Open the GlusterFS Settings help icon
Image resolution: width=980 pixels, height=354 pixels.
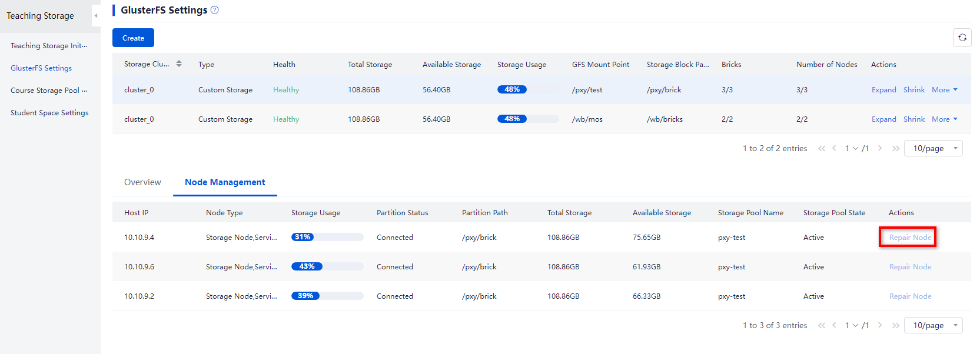tap(215, 10)
